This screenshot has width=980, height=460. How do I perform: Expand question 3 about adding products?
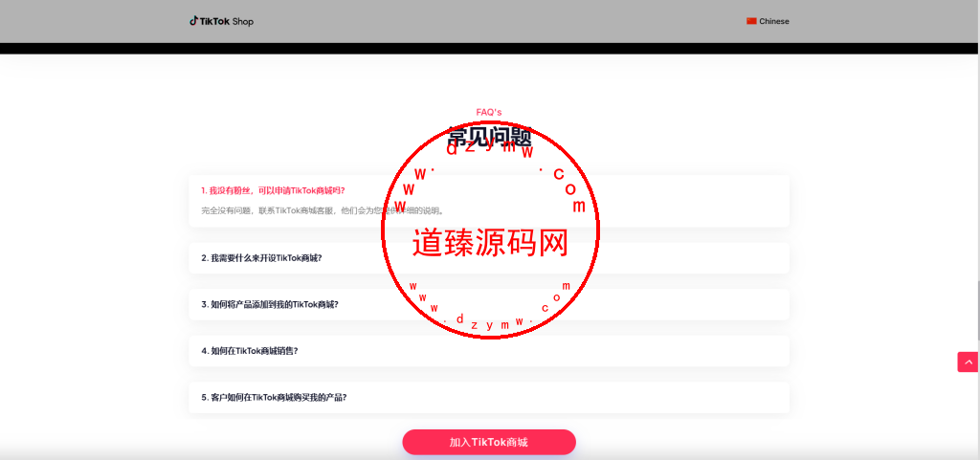(489, 304)
